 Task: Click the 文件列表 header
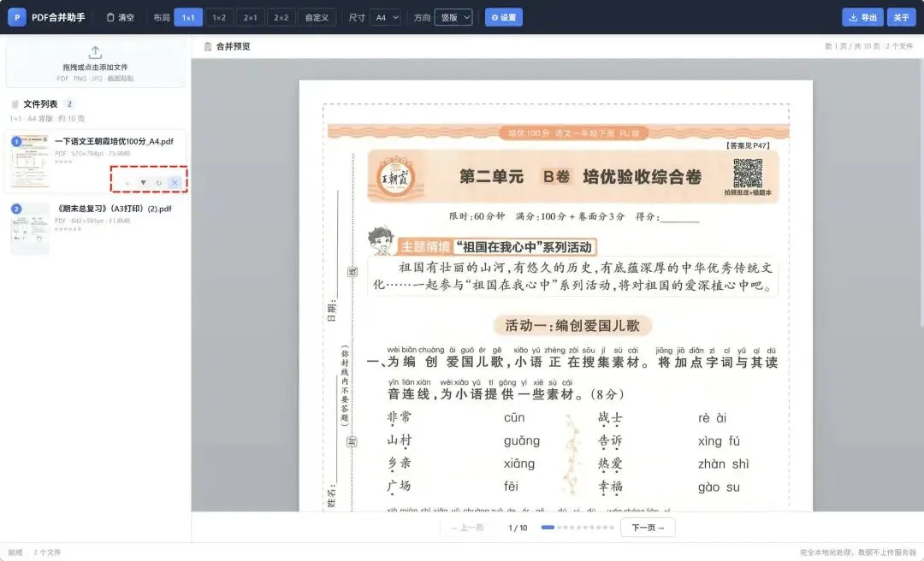tap(41, 103)
